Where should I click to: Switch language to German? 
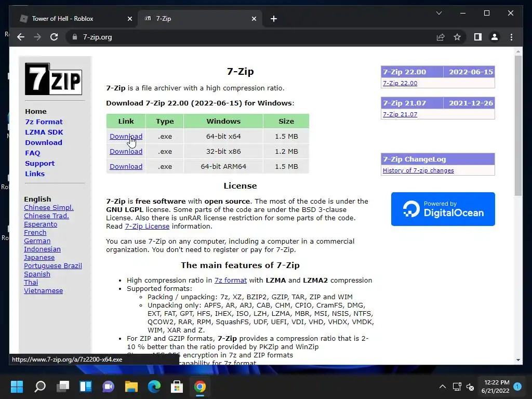tap(37, 241)
